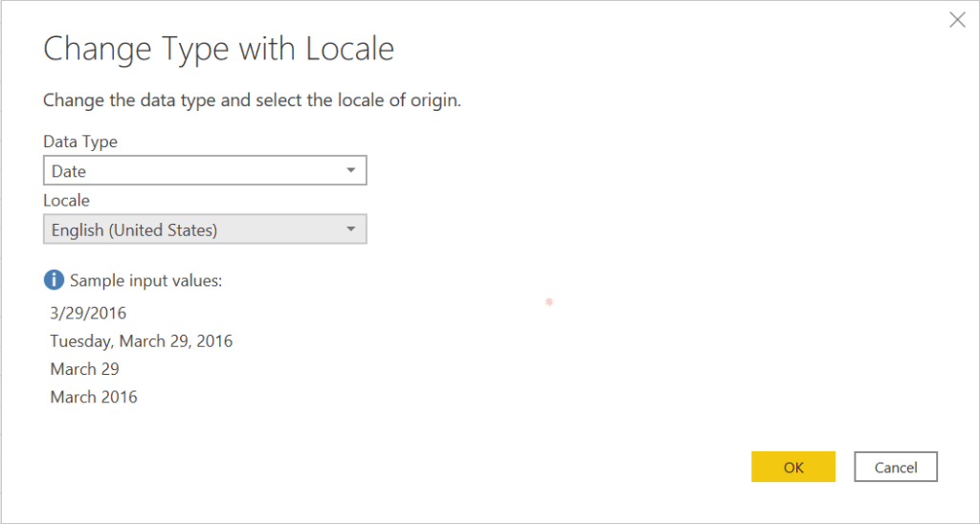Screen dimensions: 980x524
Task: Close the Change Type with Locale dialog
Action: pyautogui.click(x=957, y=20)
